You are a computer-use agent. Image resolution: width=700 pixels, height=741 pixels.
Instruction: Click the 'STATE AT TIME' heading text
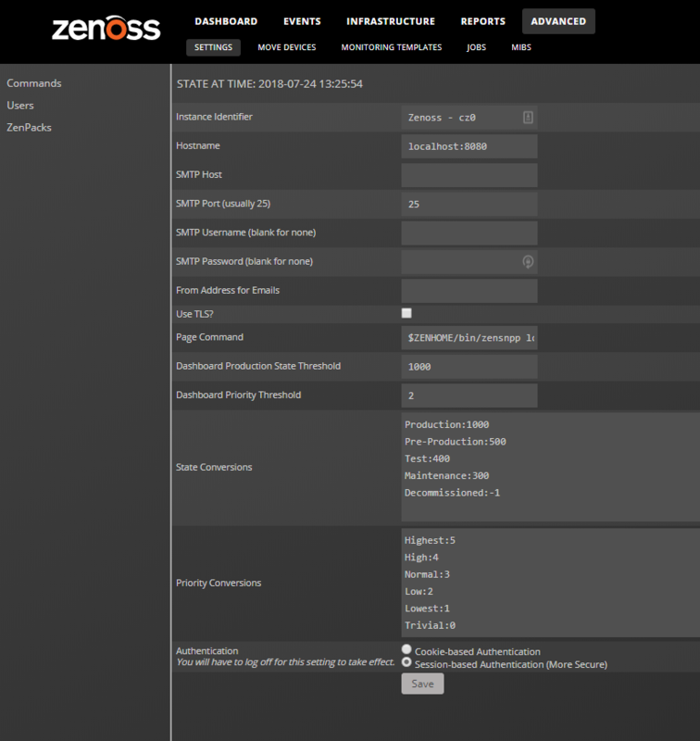click(269, 83)
